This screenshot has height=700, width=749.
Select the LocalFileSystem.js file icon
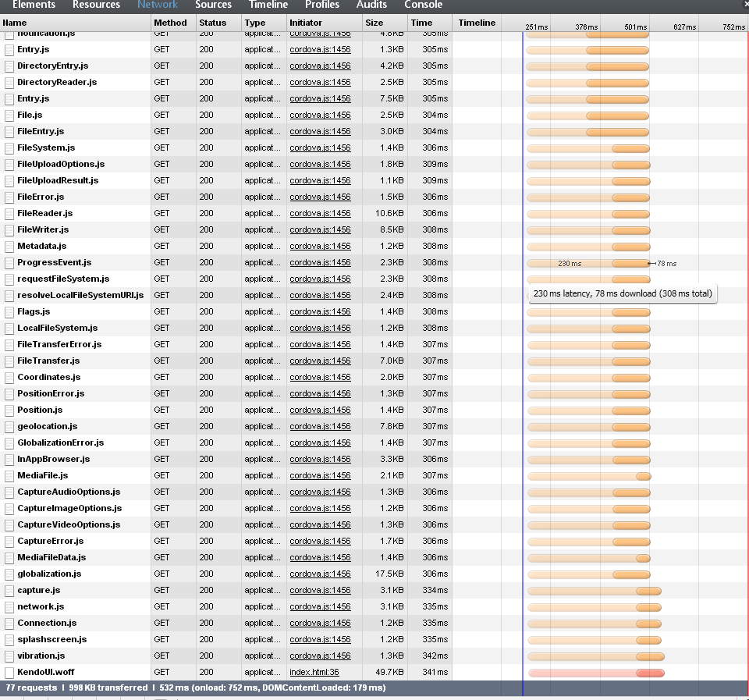tap(9, 329)
